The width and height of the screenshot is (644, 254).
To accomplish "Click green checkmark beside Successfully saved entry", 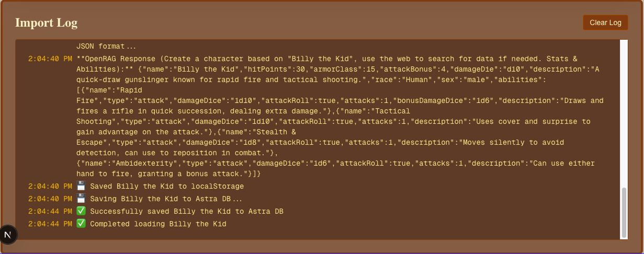I will [81, 211].
